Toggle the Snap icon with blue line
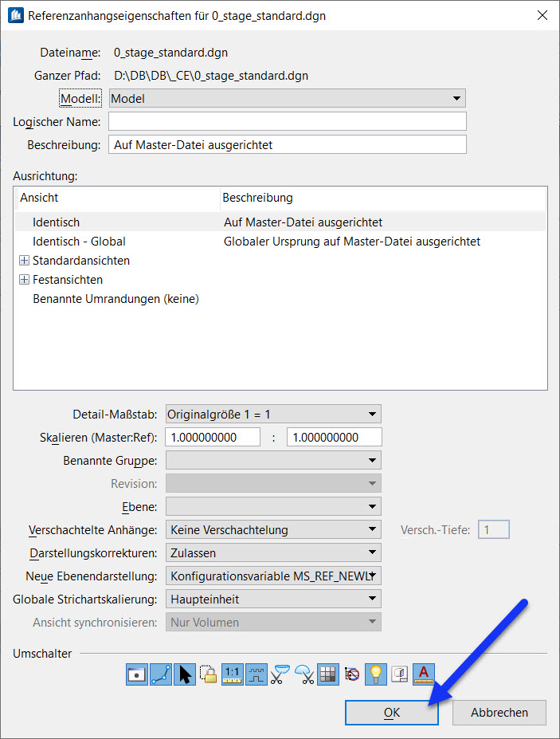 point(161,674)
